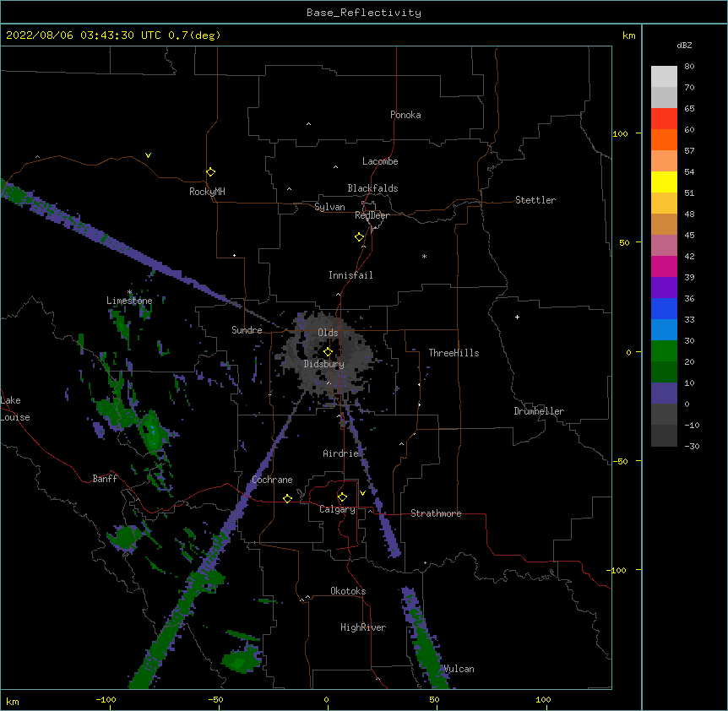Pick the red 60-65 dBZ legend color
The width and height of the screenshot is (728, 711).
[x=664, y=119]
